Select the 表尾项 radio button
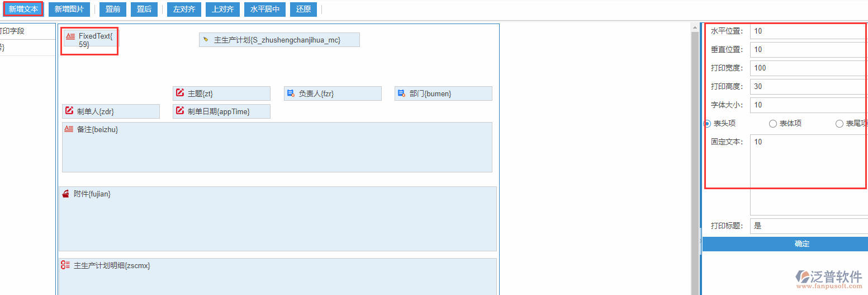Image resolution: width=868 pixels, height=295 pixels. click(x=839, y=124)
